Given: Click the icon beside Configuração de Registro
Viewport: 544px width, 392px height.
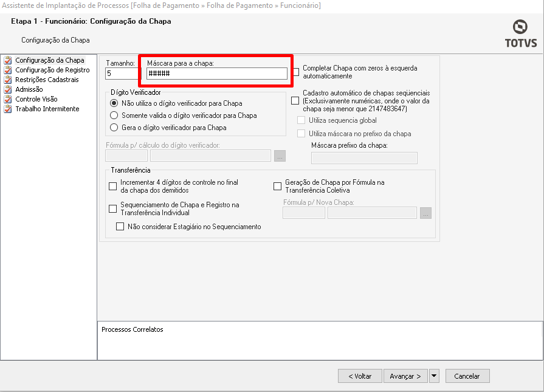Looking at the screenshot, I should (x=8, y=70).
